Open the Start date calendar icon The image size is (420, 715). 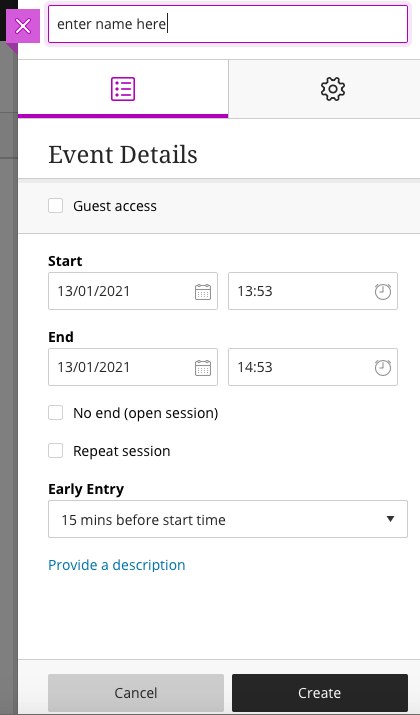203,291
